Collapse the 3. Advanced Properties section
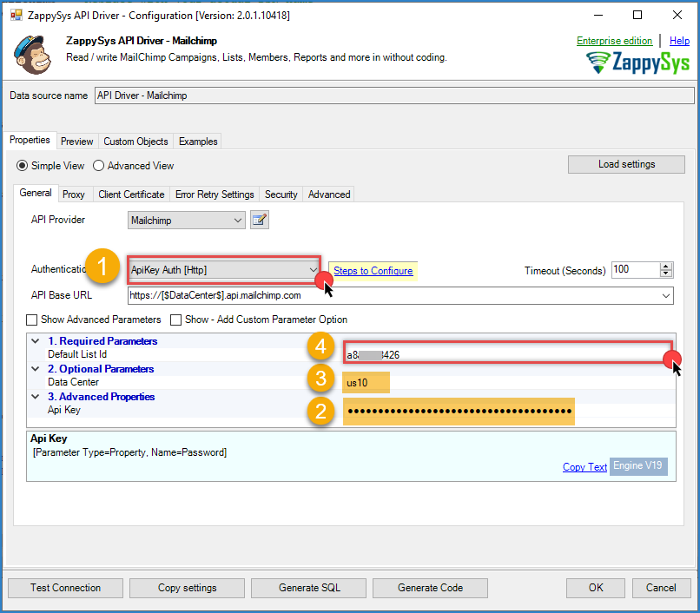700x613 pixels. (36, 397)
